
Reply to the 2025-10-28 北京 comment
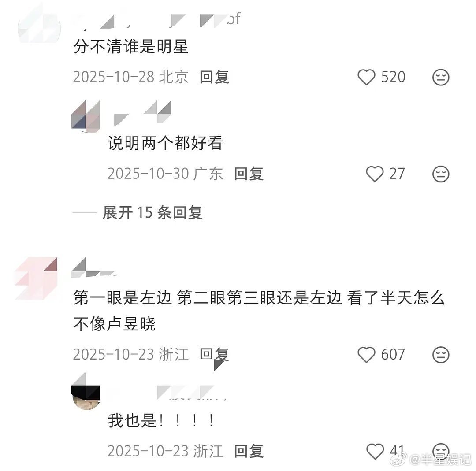click(214, 77)
